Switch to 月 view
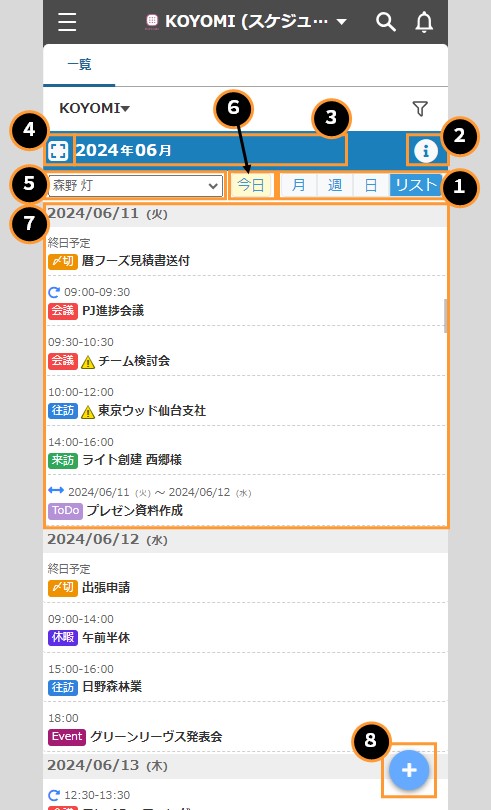This screenshot has width=491, height=810. (298, 185)
